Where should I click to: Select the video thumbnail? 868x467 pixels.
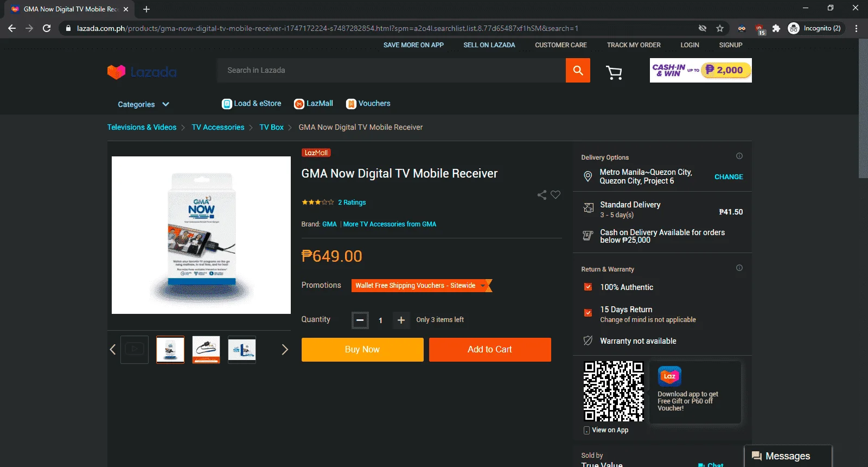coord(135,350)
